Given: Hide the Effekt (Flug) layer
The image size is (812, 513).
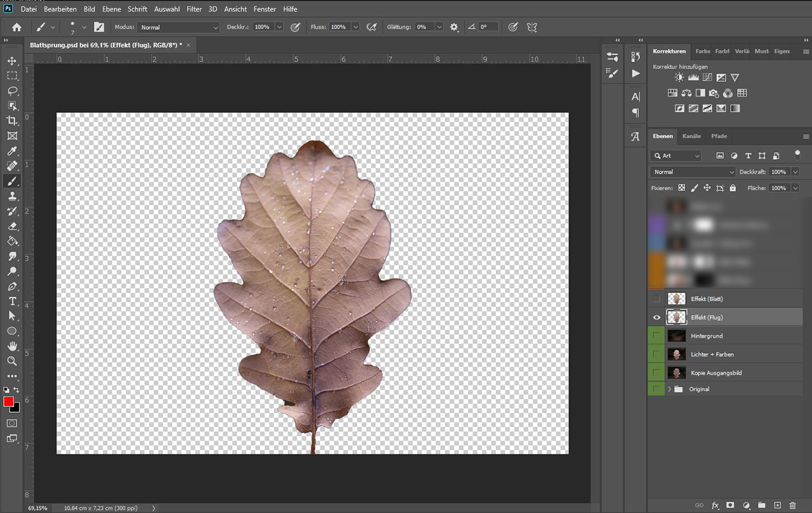Looking at the screenshot, I should [657, 317].
